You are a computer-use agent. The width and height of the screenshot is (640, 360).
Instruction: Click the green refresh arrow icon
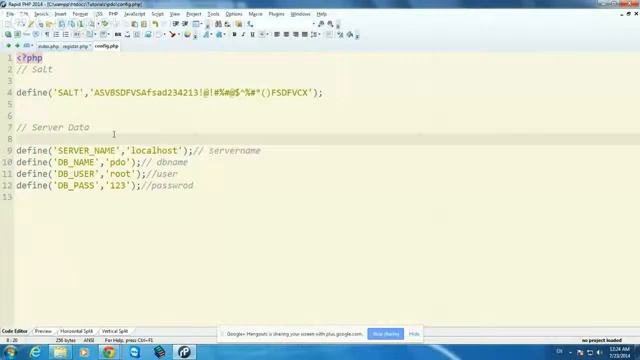coord(105,24)
